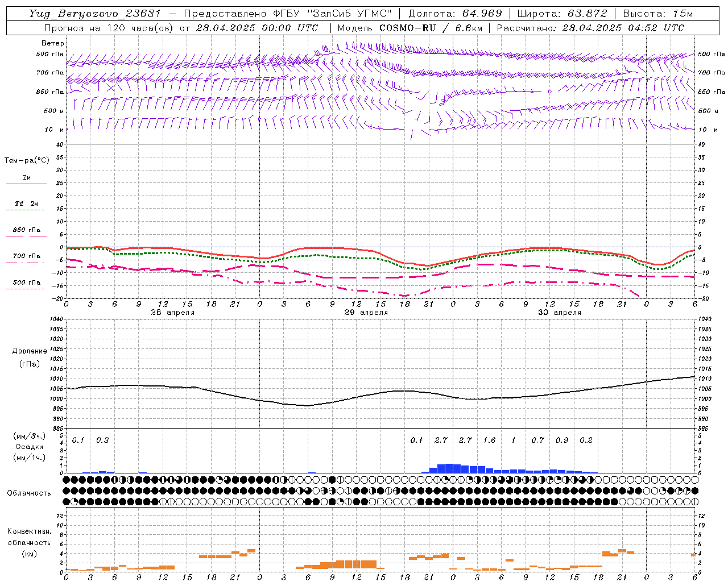Click the 700 гПа temperature legend entry
Image resolution: width=728 pixels, height=582 pixels.
click(x=27, y=256)
